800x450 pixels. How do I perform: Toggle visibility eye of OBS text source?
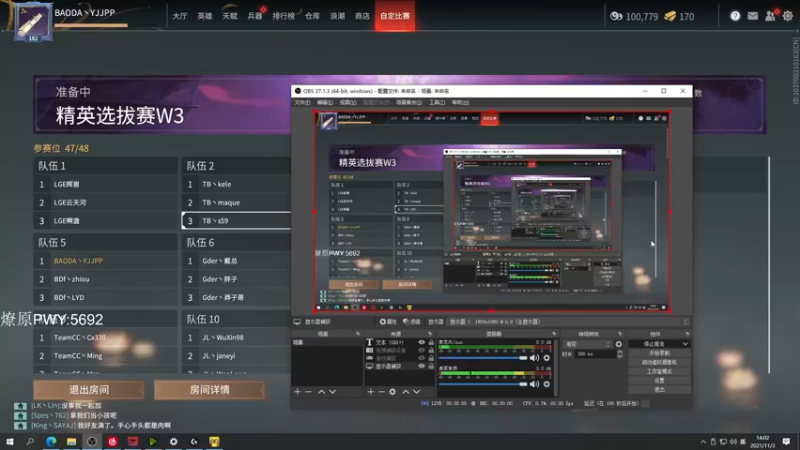tap(421, 342)
